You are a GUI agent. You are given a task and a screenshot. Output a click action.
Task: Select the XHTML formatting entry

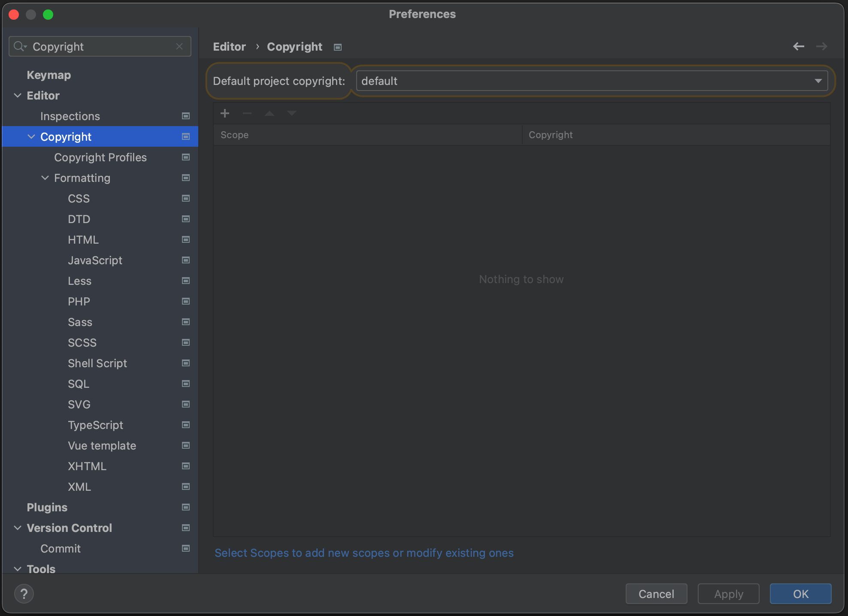pyautogui.click(x=87, y=466)
